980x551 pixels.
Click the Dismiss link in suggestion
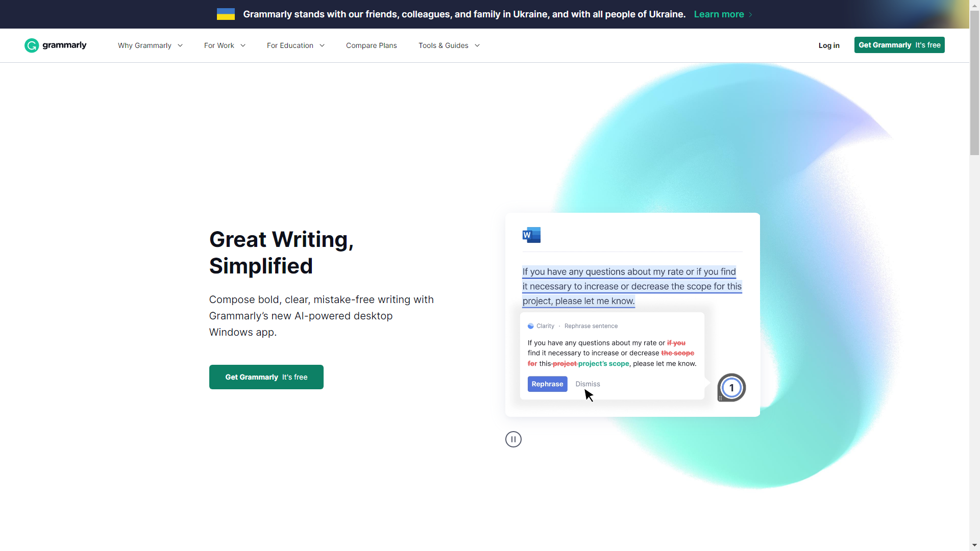587,384
